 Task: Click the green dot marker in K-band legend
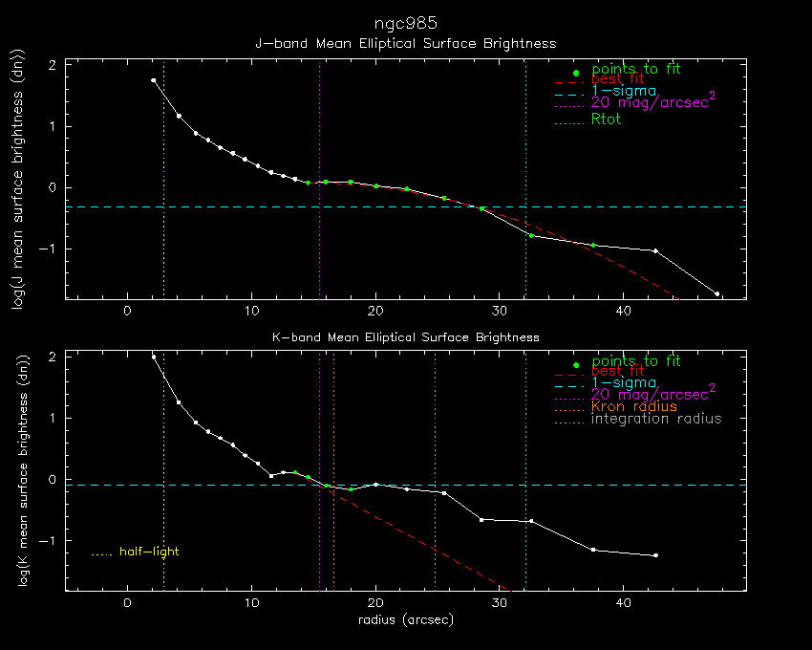click(575, 364)
